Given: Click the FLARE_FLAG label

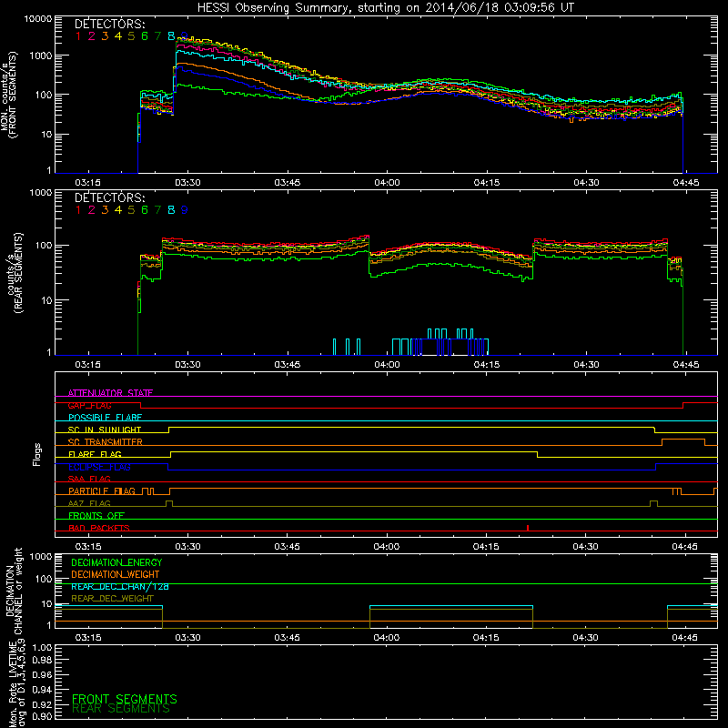Looking at the screenshot, I should point(95,454).
